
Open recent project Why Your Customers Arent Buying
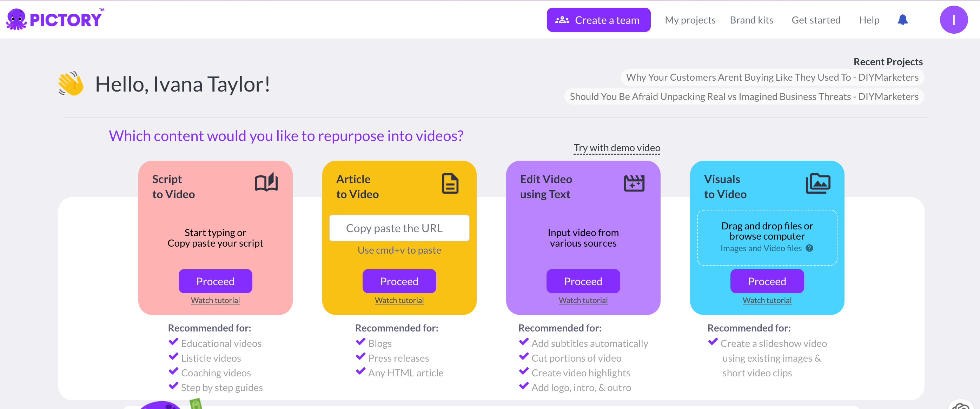coord(772,78)
